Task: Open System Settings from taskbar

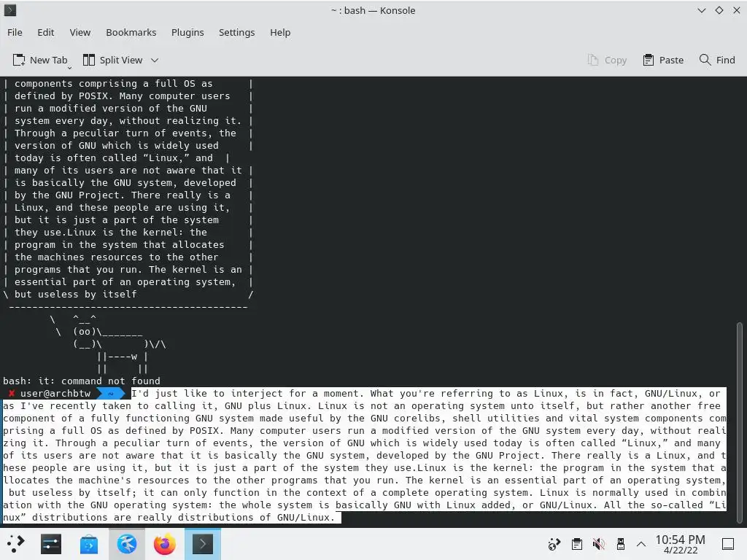Action: 51,544
